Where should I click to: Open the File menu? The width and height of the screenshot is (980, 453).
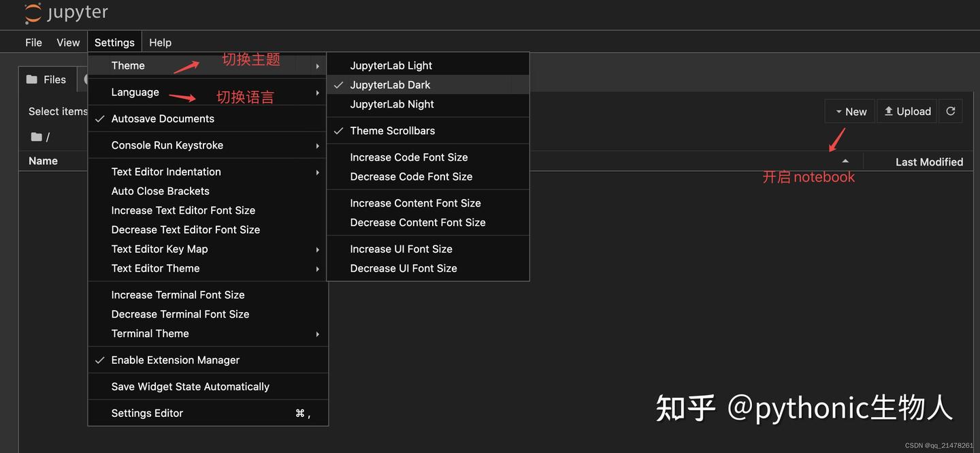(x=33, y=42)
